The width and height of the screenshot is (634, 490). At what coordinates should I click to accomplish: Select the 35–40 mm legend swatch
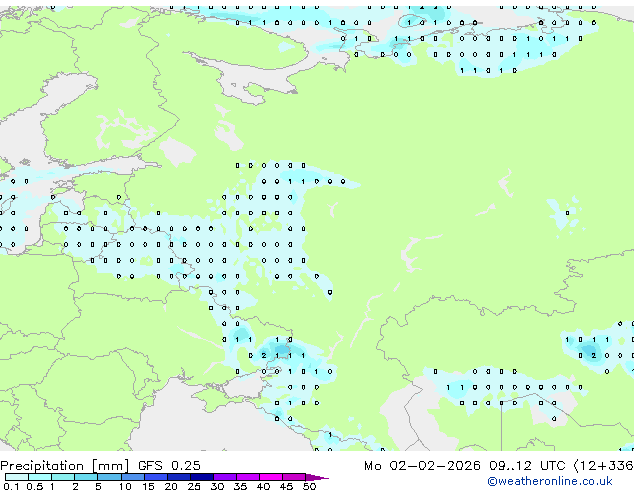pos(247,477)
